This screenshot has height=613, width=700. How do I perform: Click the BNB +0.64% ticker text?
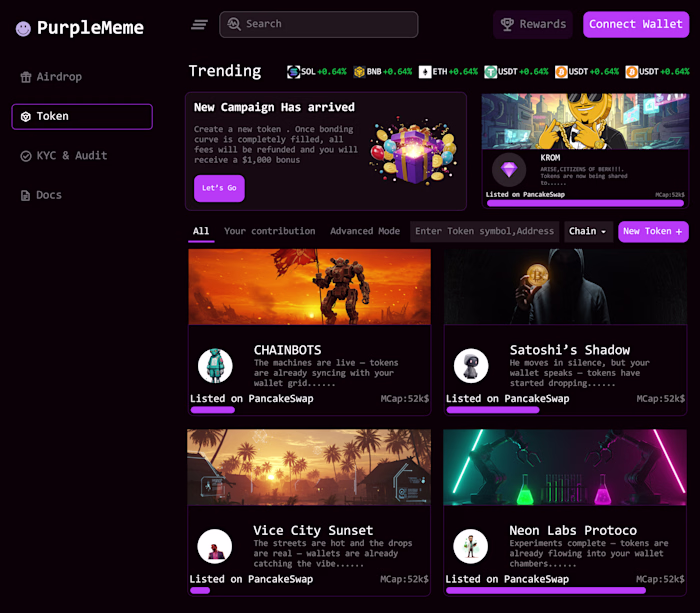point(389,71)
